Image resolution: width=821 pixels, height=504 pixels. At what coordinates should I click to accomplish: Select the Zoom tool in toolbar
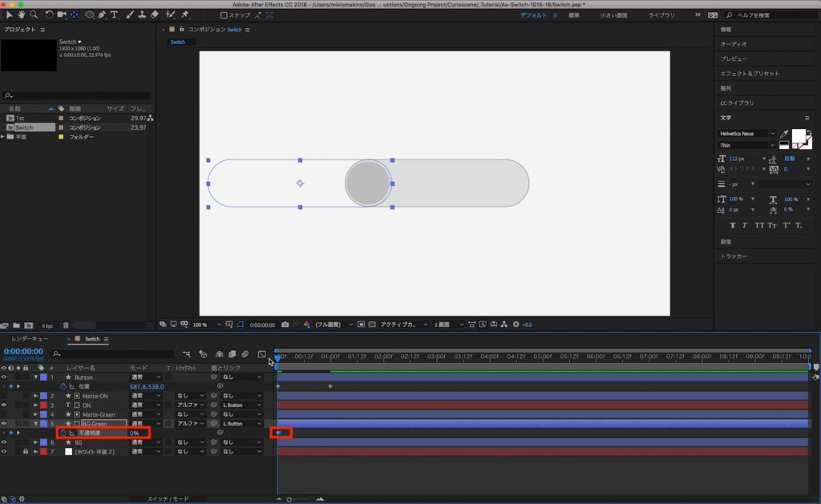[x=33, y=14]
